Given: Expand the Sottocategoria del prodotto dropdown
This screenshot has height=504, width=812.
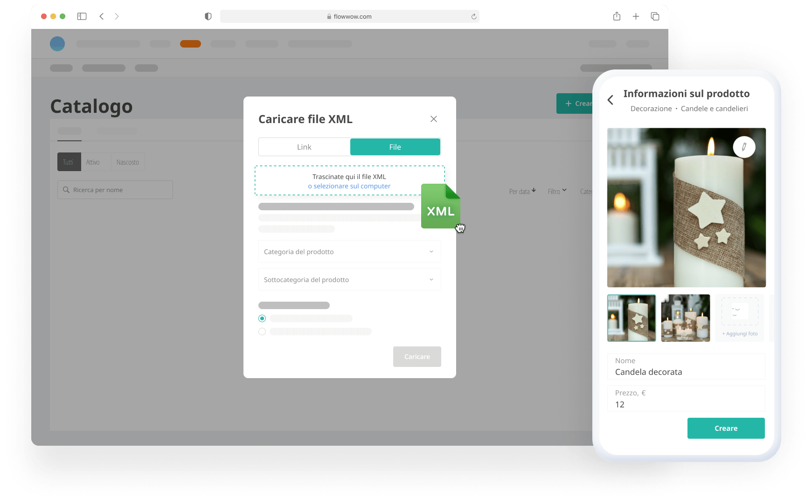Looking at the screenshot, I should pyautogui.click(x=349, y=280).
